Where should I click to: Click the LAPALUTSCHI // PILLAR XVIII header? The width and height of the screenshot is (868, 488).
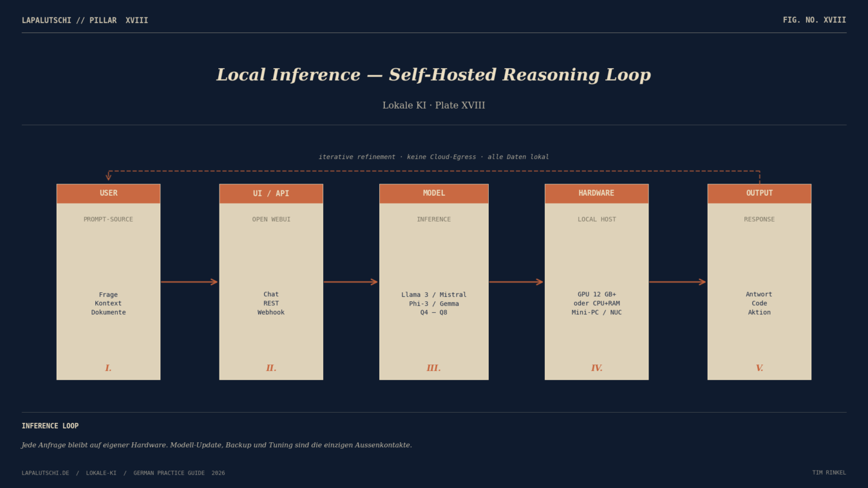(85, 20)
